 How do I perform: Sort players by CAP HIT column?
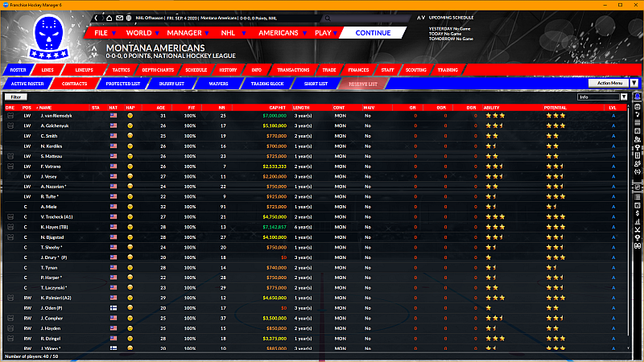(276, 107)
